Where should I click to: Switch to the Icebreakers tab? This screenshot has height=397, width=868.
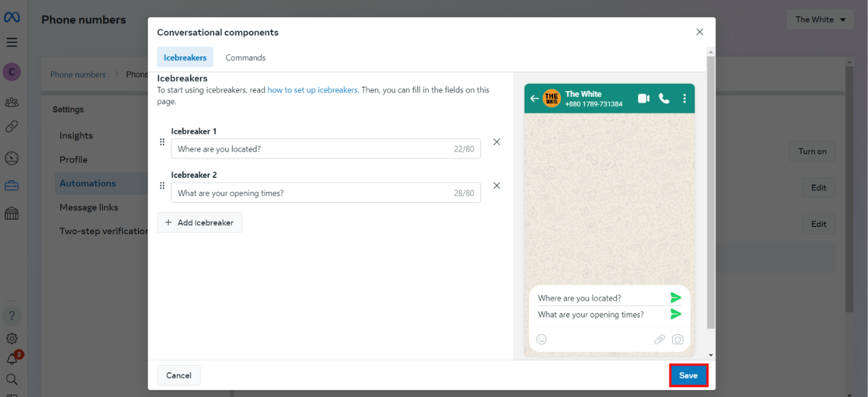(185, 58)
